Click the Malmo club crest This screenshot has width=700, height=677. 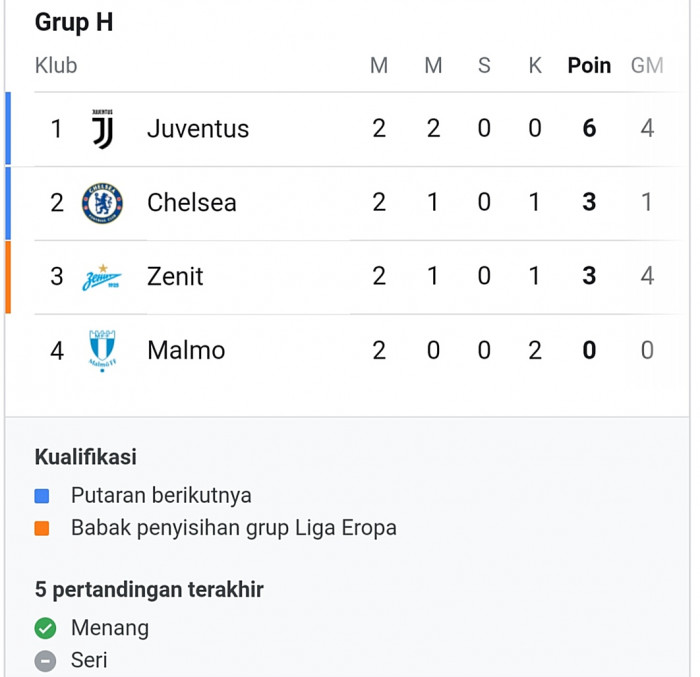pyautogui.click(x=102, y=351)
